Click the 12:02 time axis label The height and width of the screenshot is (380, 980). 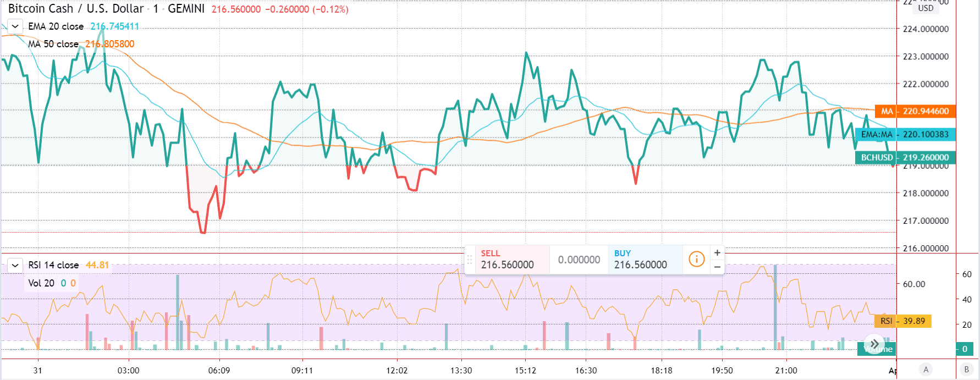(x=397, y=371)
